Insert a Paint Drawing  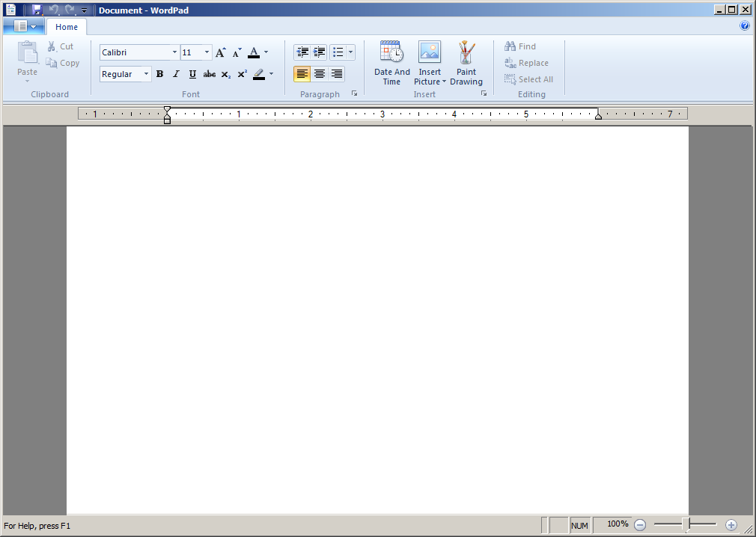pos(466,63)
